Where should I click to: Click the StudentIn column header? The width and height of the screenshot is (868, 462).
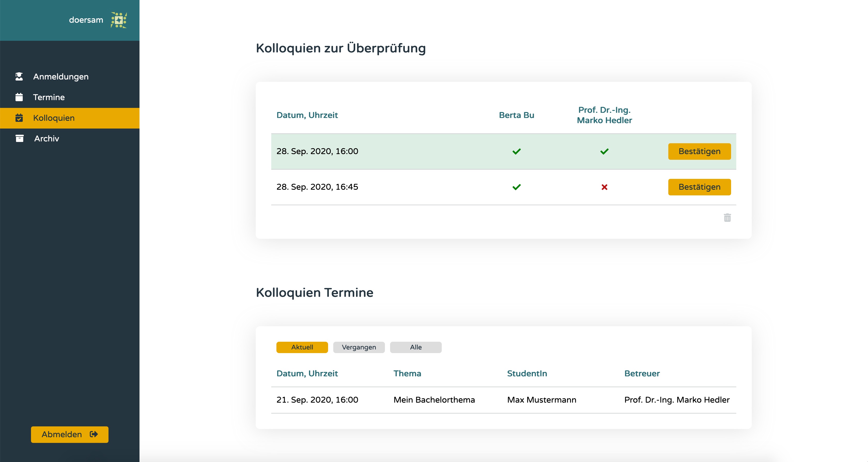[x=527, y=373]
